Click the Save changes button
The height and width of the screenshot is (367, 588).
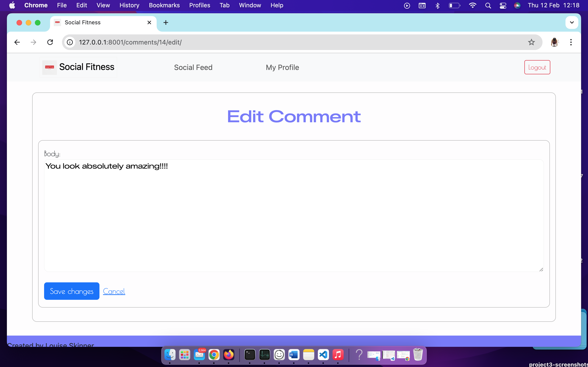[71, 291]
